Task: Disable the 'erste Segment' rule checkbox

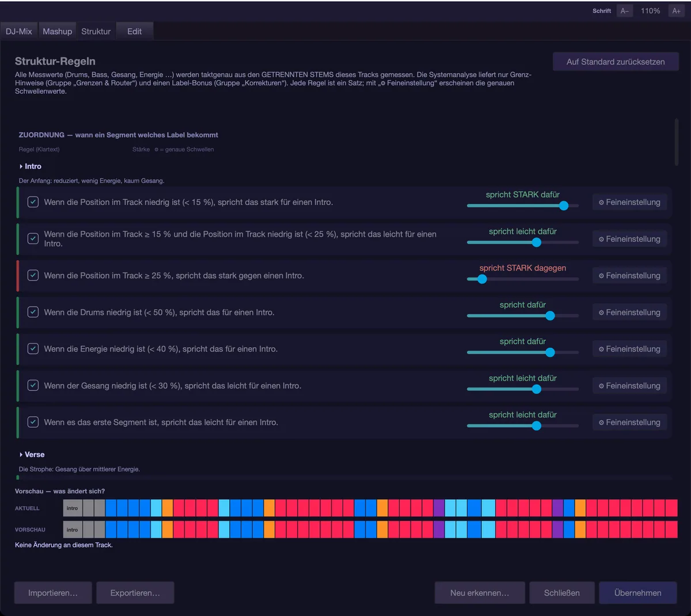Action: (x=33, y=422)
